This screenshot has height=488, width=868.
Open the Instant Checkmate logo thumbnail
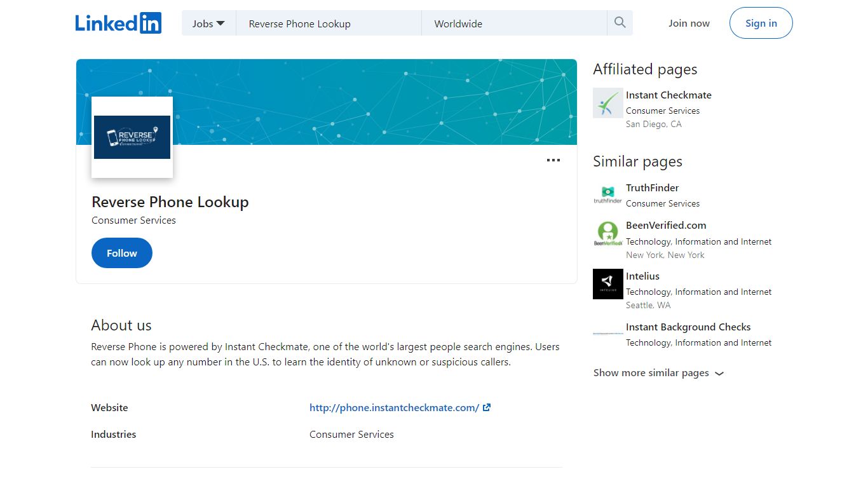click(608, 103)
